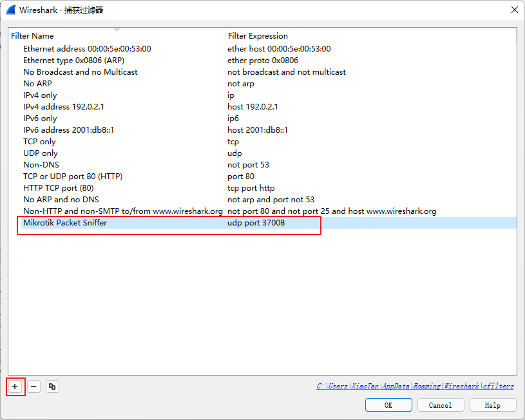Viewport: 525px width, 420px height.
Task: Click the expression cell 'tcp'
Action: (x=233, y=142)
